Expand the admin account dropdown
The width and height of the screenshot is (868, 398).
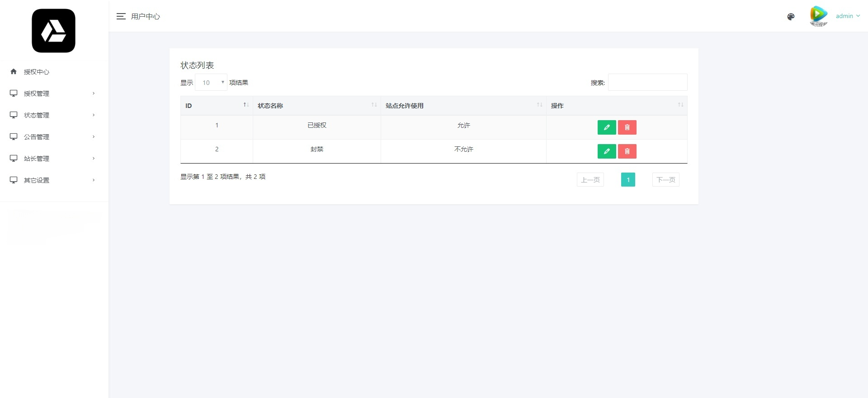[848, 16]
